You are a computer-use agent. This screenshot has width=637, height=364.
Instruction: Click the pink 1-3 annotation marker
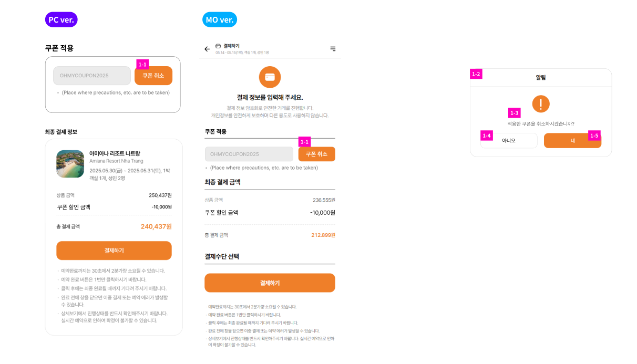click(514, 113)
